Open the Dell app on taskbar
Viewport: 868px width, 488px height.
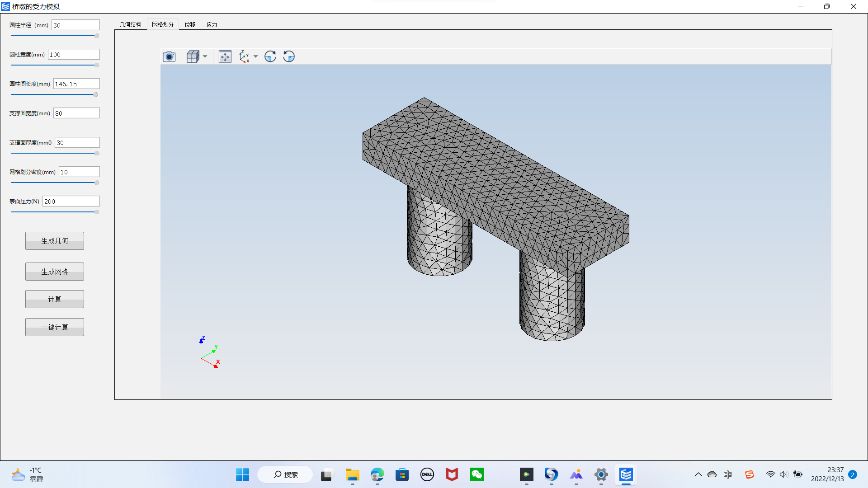tap(427, 474)
